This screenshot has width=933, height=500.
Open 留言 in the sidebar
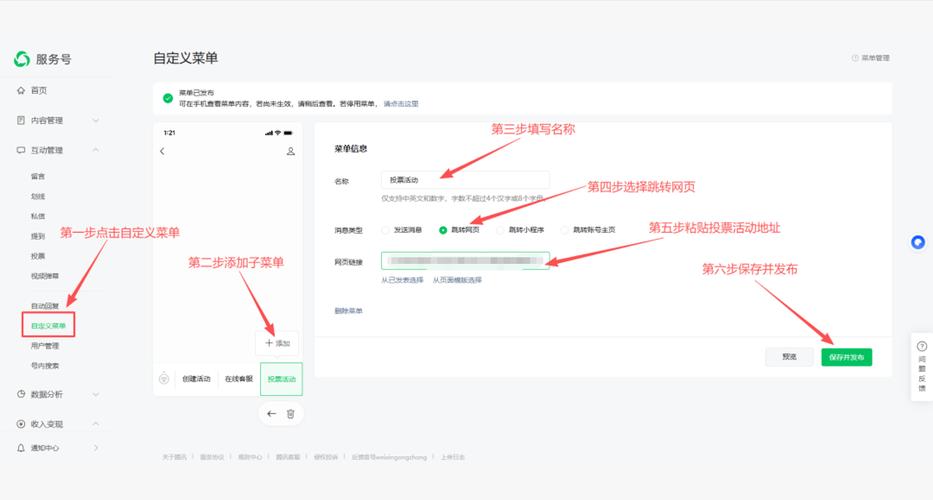[x=38, y=176]
